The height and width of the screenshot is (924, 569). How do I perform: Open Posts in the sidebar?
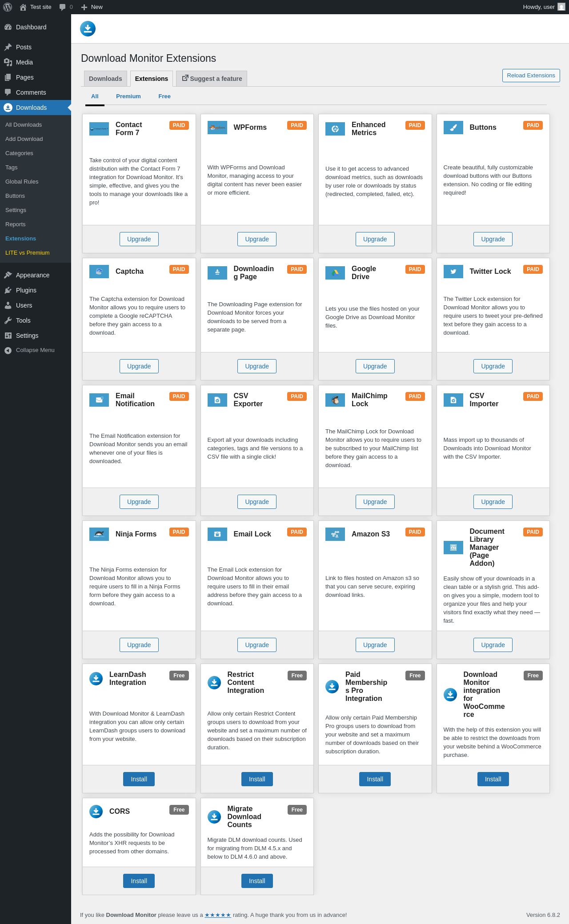(x=36, y=47)
